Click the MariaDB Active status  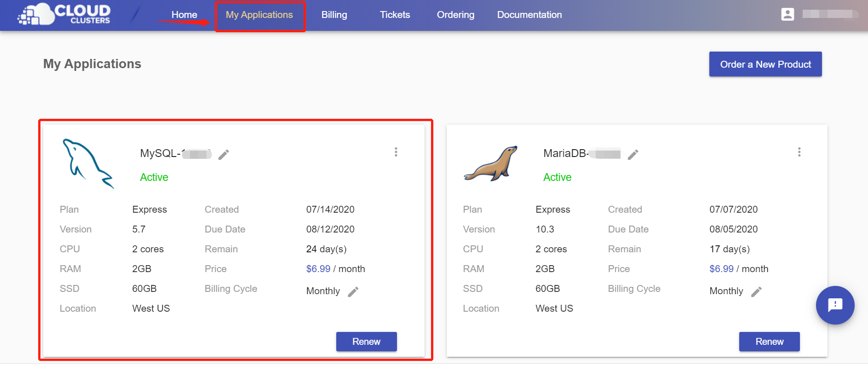click(558, 177)
